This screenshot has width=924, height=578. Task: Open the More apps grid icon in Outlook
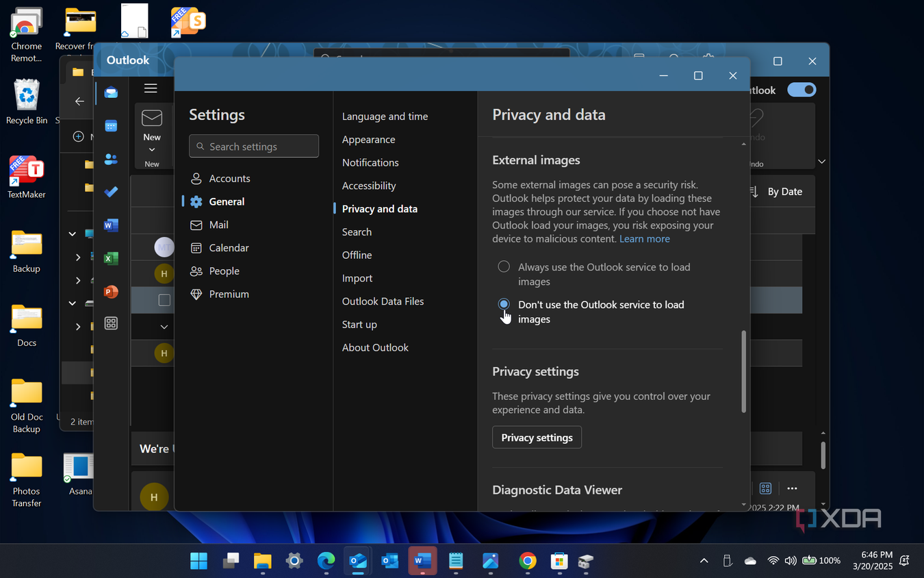(111, 324)
